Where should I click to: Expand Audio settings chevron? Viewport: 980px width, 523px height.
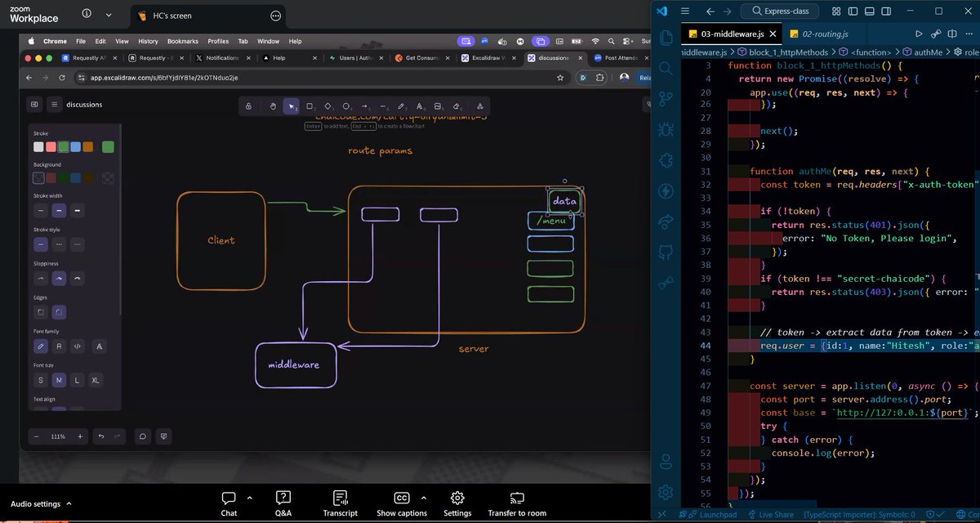pyautogui.click(x=69, y=504)
